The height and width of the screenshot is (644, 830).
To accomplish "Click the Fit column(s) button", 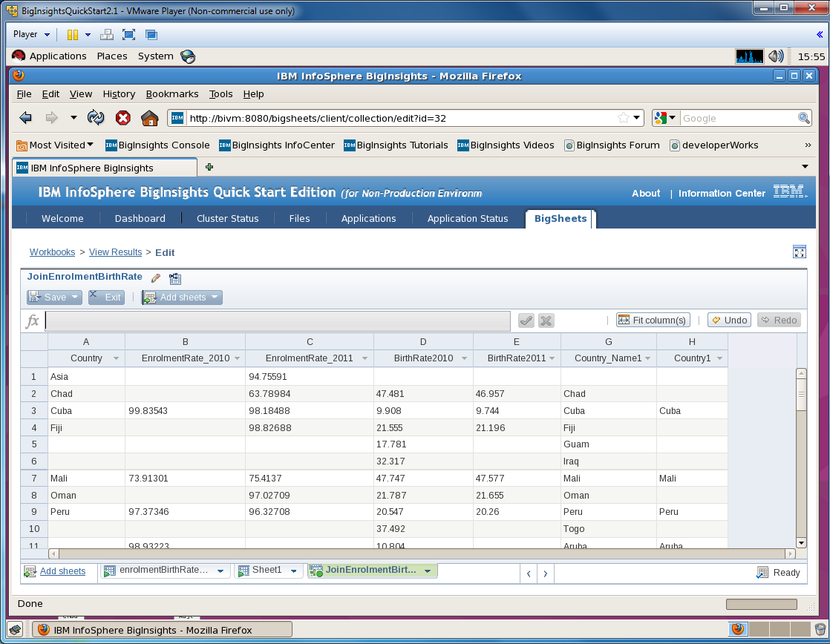I will (x=653, y=321).
